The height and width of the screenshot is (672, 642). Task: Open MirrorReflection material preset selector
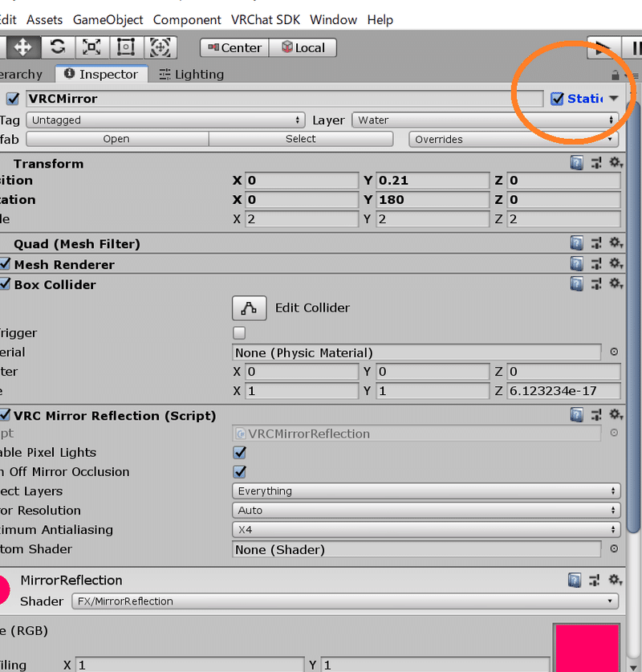[594, 580]
